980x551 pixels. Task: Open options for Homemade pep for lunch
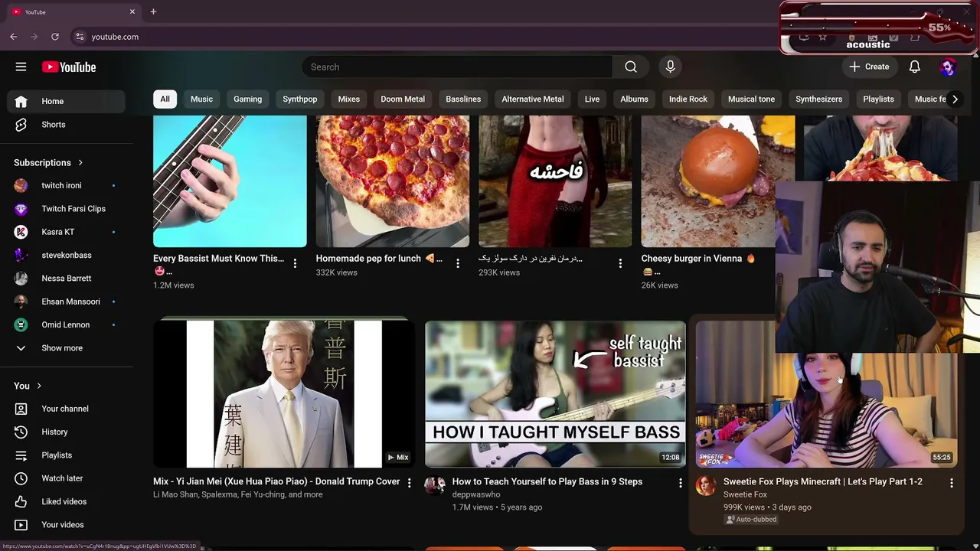(x=458, y=263)
